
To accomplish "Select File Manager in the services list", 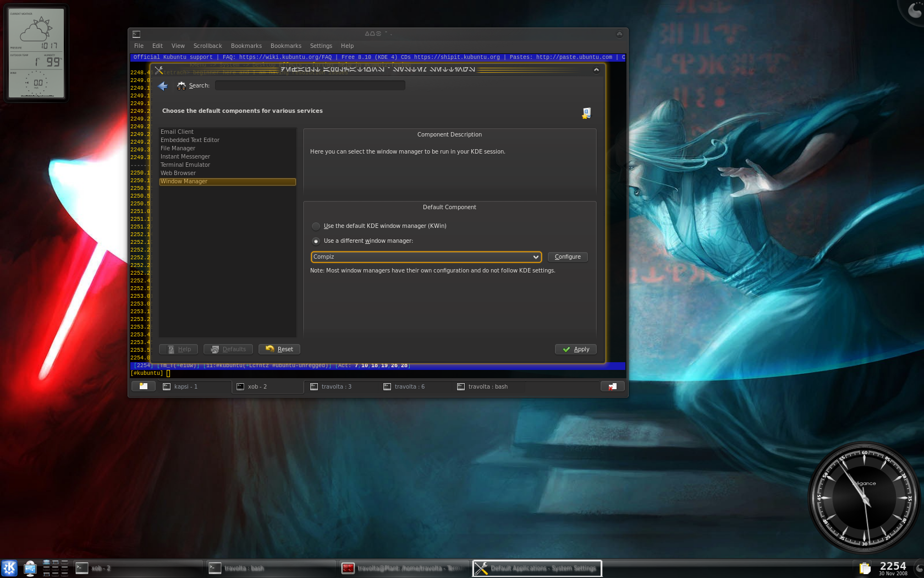I will [x=227, y=149].
